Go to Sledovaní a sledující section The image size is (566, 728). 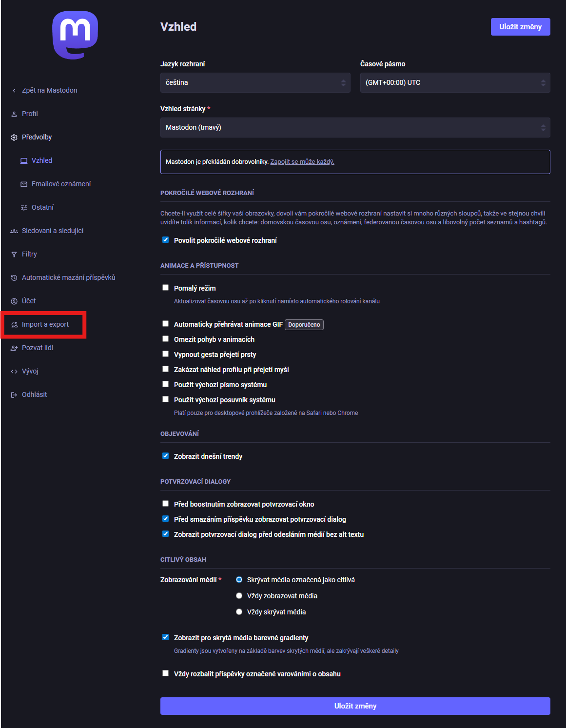click(x=53, y=231)
